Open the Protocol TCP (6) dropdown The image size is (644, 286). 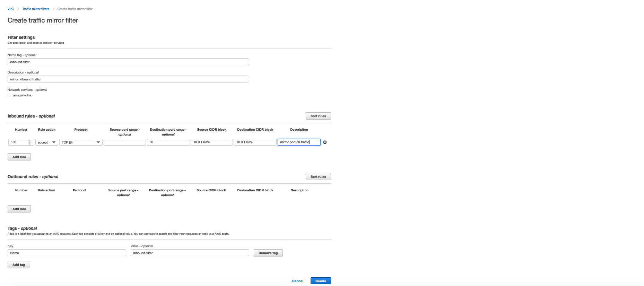point(81,142)
